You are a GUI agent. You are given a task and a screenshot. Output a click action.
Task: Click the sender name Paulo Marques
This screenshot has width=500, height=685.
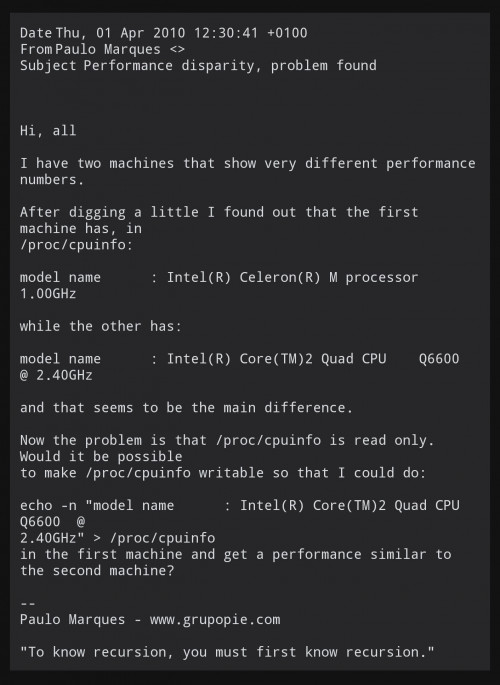click(x=108, y=49)
